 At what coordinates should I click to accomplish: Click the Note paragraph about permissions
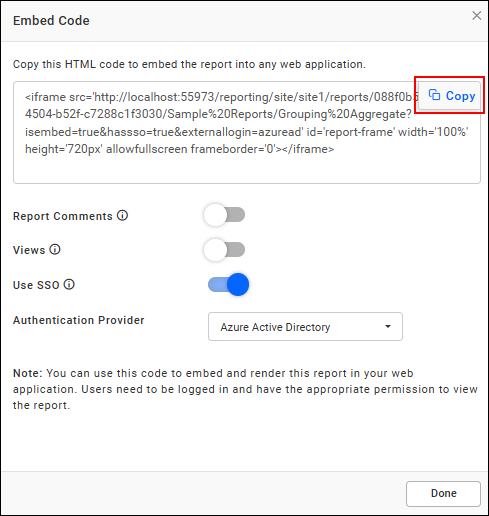coord(245,389)
